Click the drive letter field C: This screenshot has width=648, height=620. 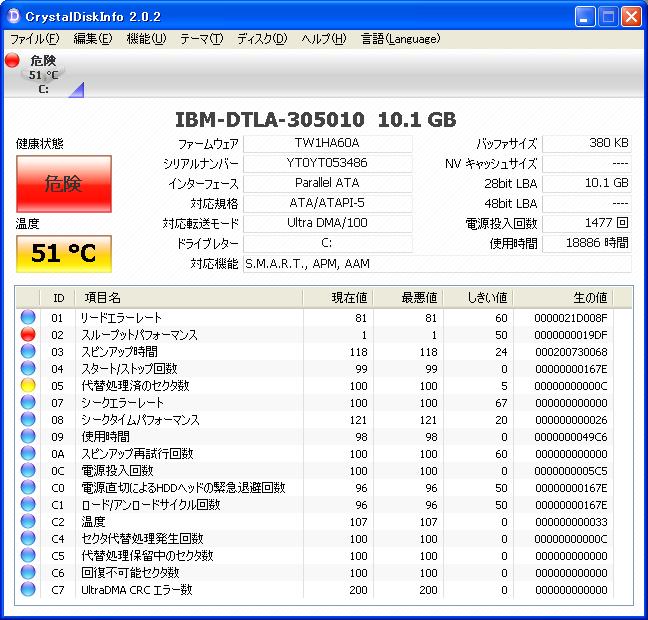tap(328, 243)
